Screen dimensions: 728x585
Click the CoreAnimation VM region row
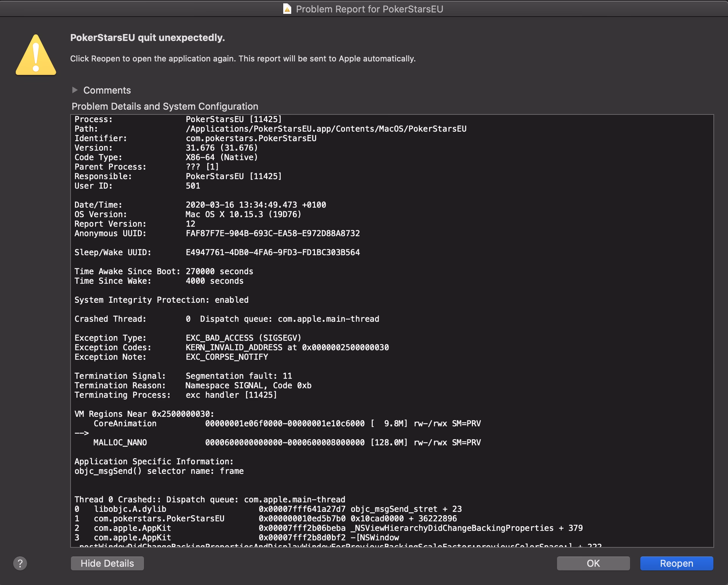coord(287,423)
